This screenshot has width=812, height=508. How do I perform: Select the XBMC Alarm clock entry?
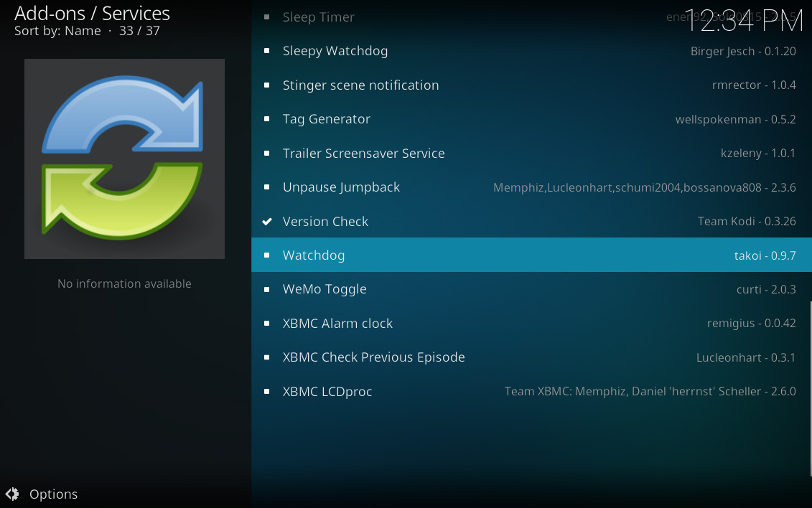531,324
